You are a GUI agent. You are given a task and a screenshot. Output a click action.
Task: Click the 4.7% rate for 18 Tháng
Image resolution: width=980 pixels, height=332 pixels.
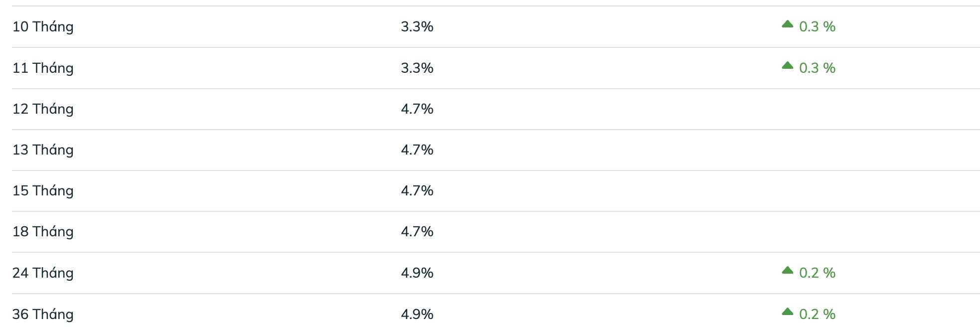point(417,232)
